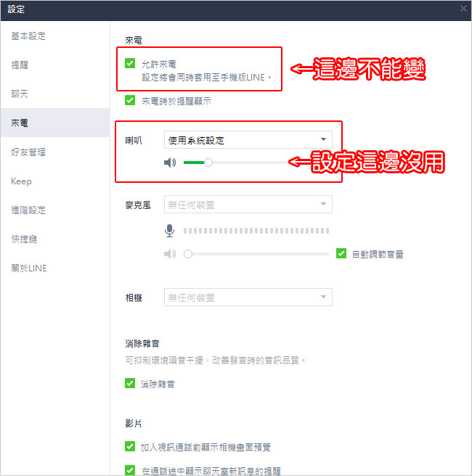Disable 自動調節音量 checkbox
The width and height of the screenshot is (472, 476).
(x=341, y=253)
